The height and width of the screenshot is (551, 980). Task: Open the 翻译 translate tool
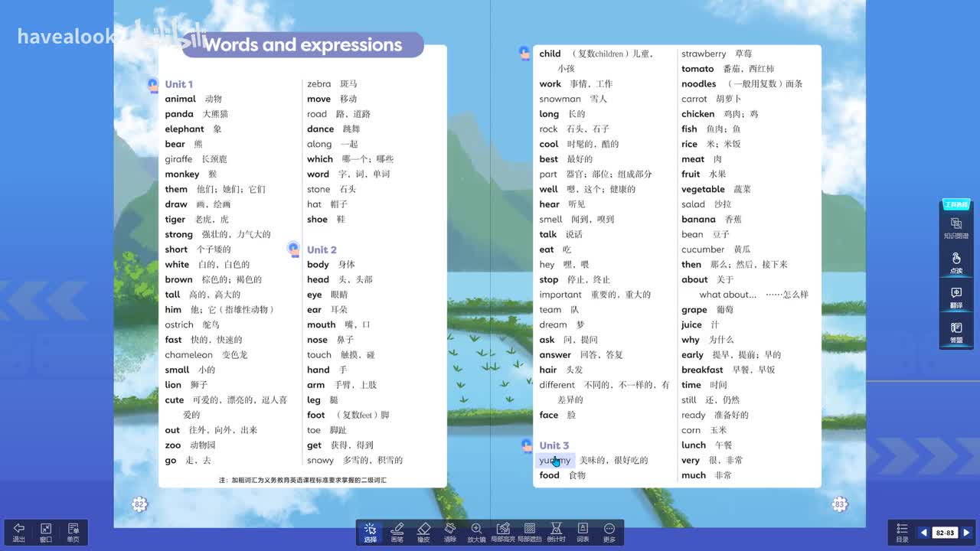coord(956,298)
